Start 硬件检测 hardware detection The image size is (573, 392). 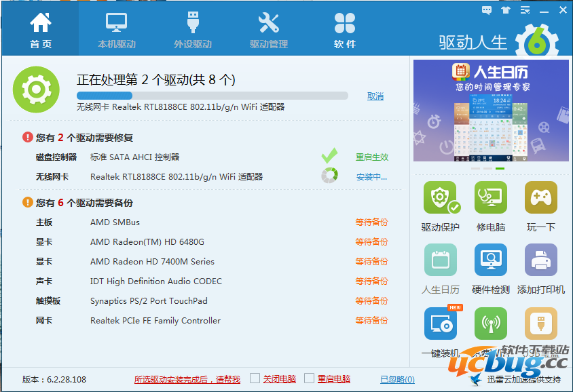pyautogui.click(x=490, y=260)
